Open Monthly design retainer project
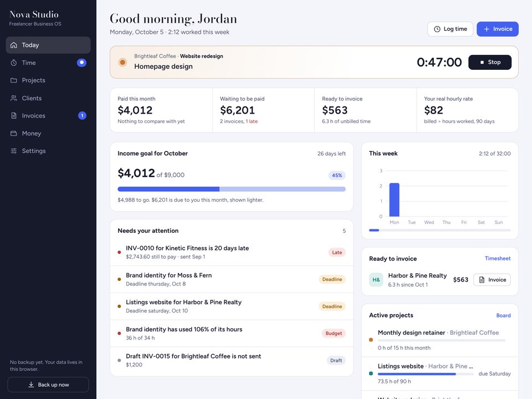 pos(439,340)
